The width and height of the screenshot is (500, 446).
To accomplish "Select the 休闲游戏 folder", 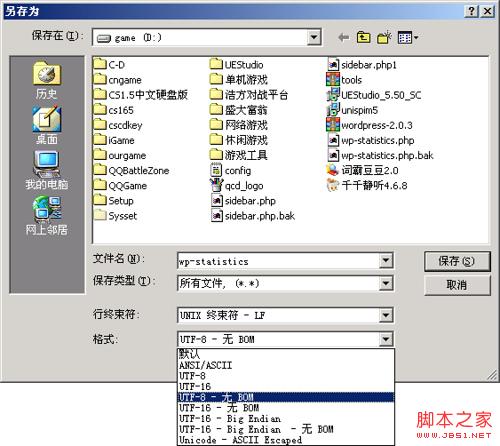I will [x=239, y=140].
